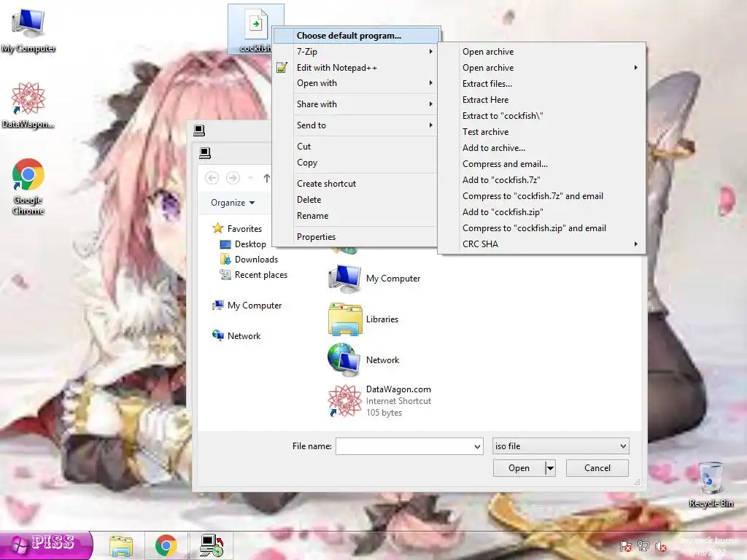Viewport: 747px width, 560px height.
Task: Open My Computer desktop icon
Action: 28,31
